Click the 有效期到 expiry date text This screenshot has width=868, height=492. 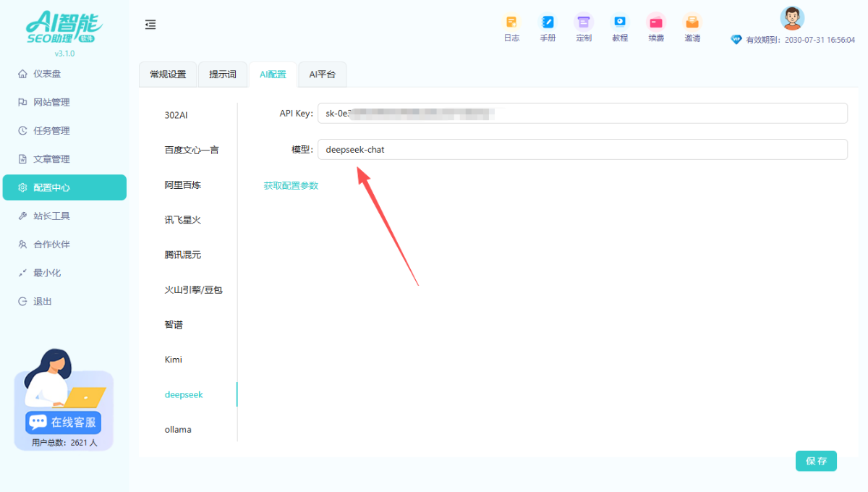click(801, 41)
